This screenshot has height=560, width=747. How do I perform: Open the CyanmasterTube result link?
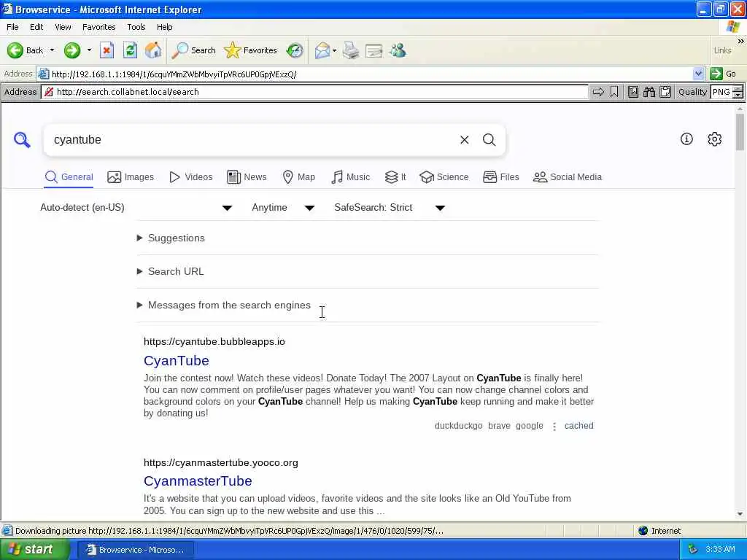click(198, 481)
